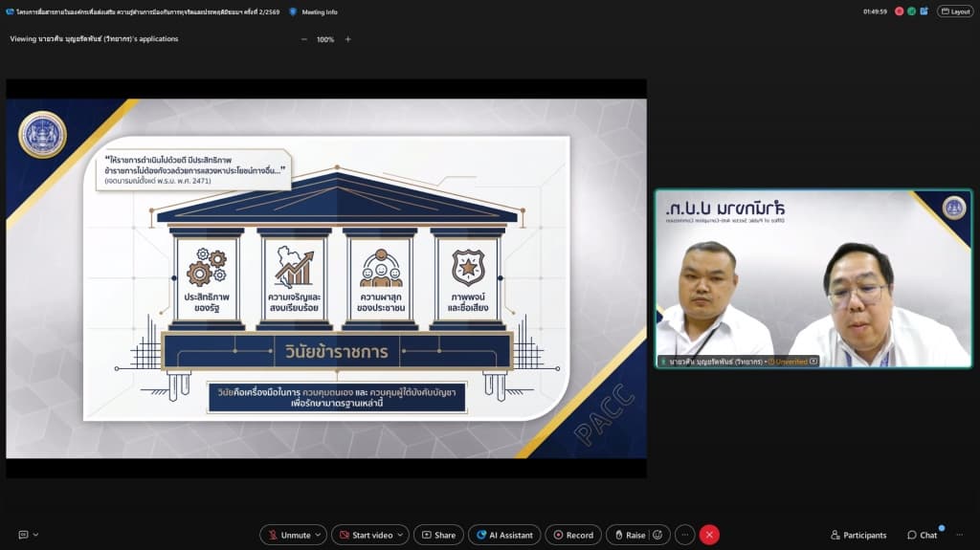980x550 pixels.
Task: Open Meeting Info
Action: pyautogui.click(x=320, y=11)
